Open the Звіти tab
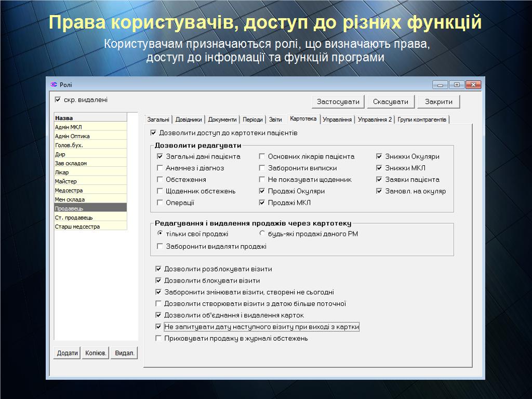This screenshot has width=532, height=399. (275, 119)
